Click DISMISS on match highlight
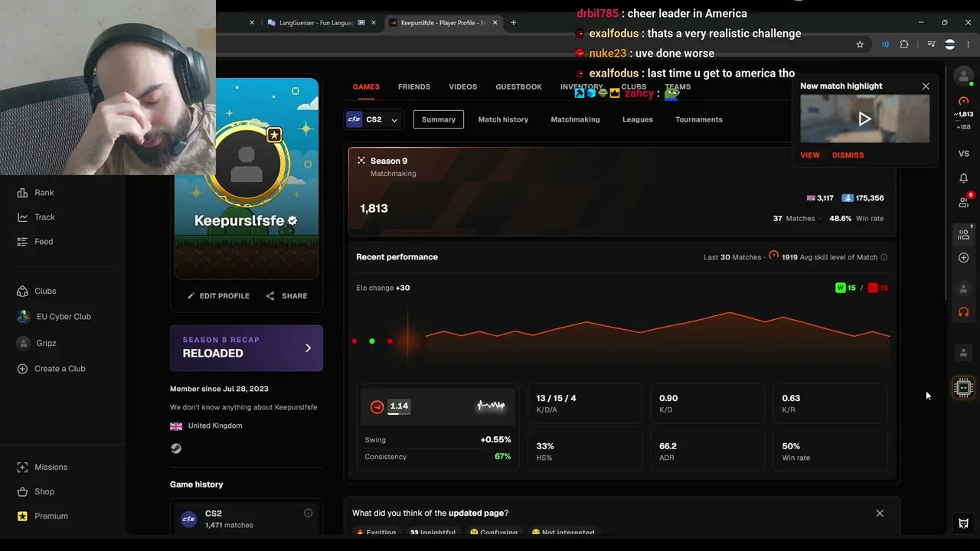Image resolution: width=980 pixels, height=551 pixels. pyautogui.click(x=848, y=155)
